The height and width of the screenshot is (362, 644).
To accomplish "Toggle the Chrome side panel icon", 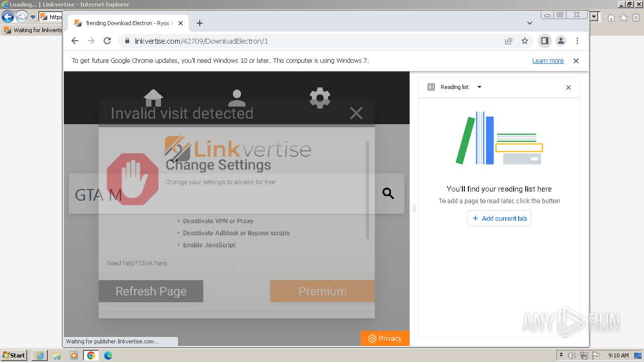I will [544, 41].
